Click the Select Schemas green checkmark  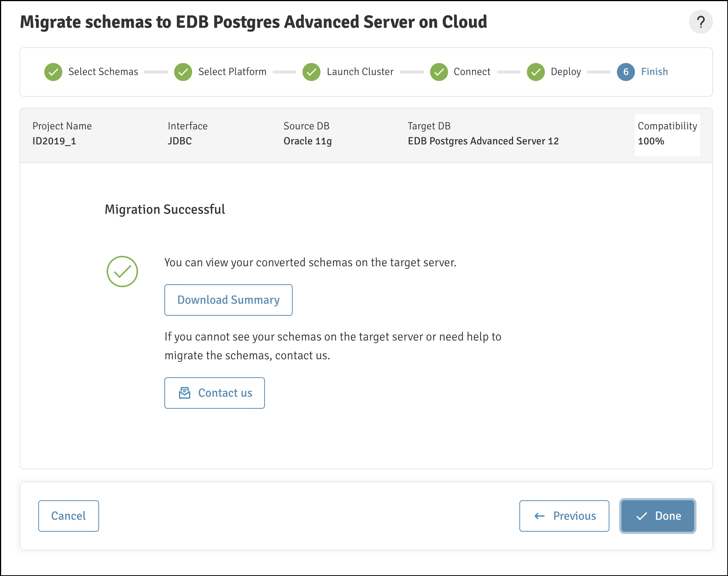click(53, 72)
